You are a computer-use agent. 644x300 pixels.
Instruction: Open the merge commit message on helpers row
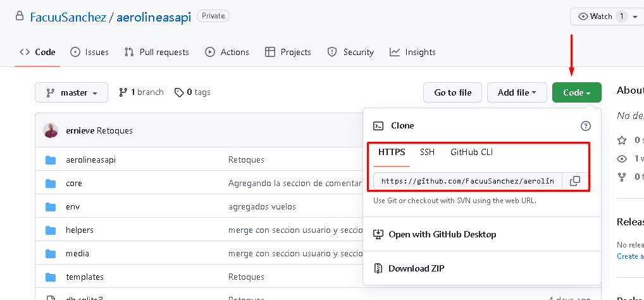295,230
